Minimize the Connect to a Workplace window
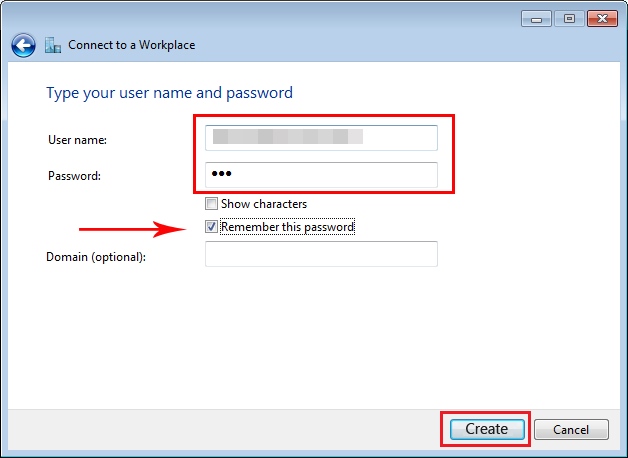Image resolution: width=628 pixels, height=458 pixels. [536, 19]
